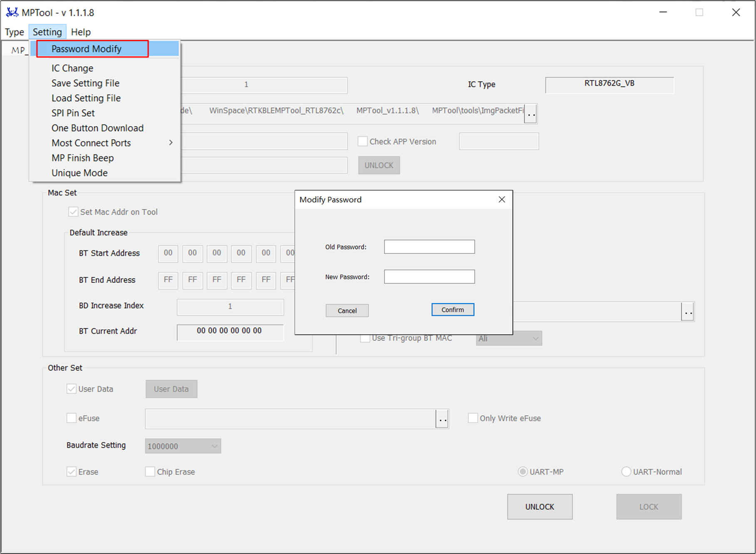The width and height of the screenshot is (756, 554).
Task: Close the Modify Password dialog
Action: point(502,200)
